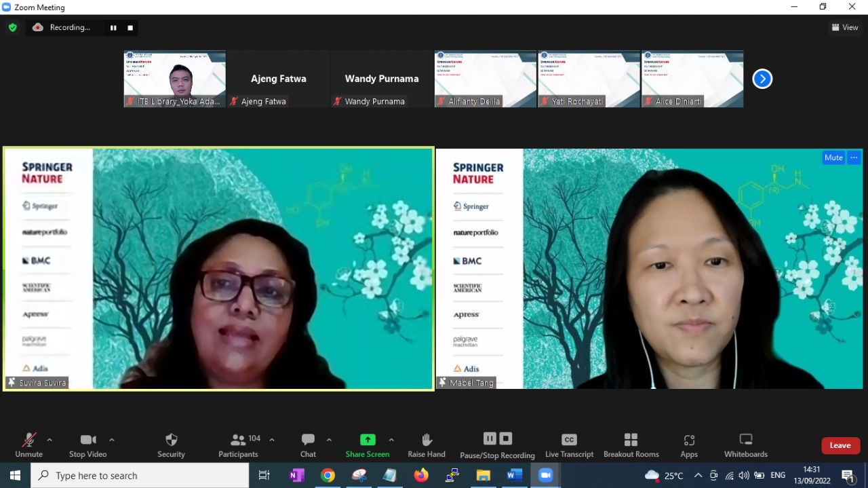Stop Video camera toggle

tap(87, 445)
